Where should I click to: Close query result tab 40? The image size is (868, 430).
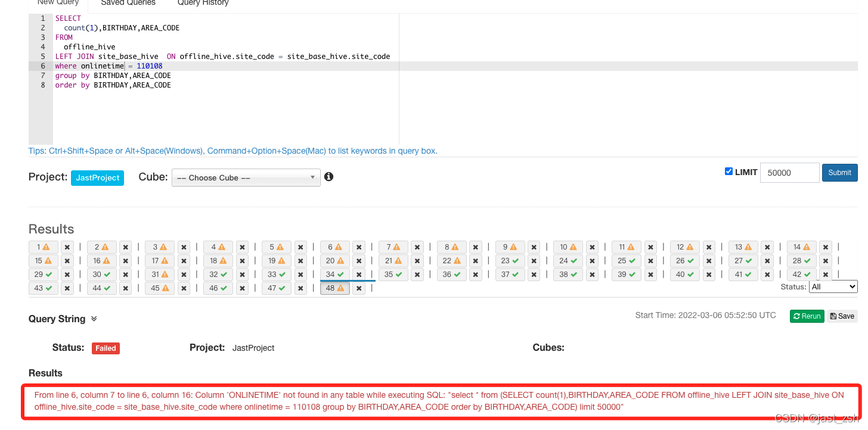tap(709, 275)
